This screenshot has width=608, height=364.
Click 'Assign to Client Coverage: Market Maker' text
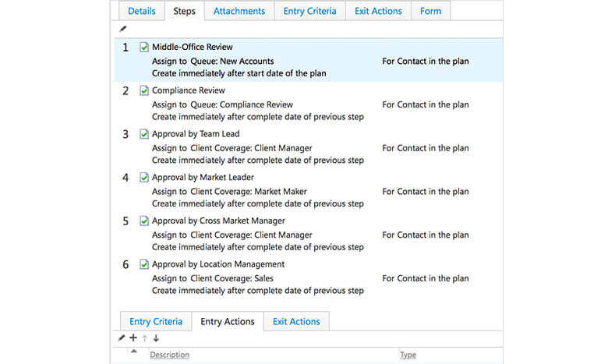(x=229, y=192)
